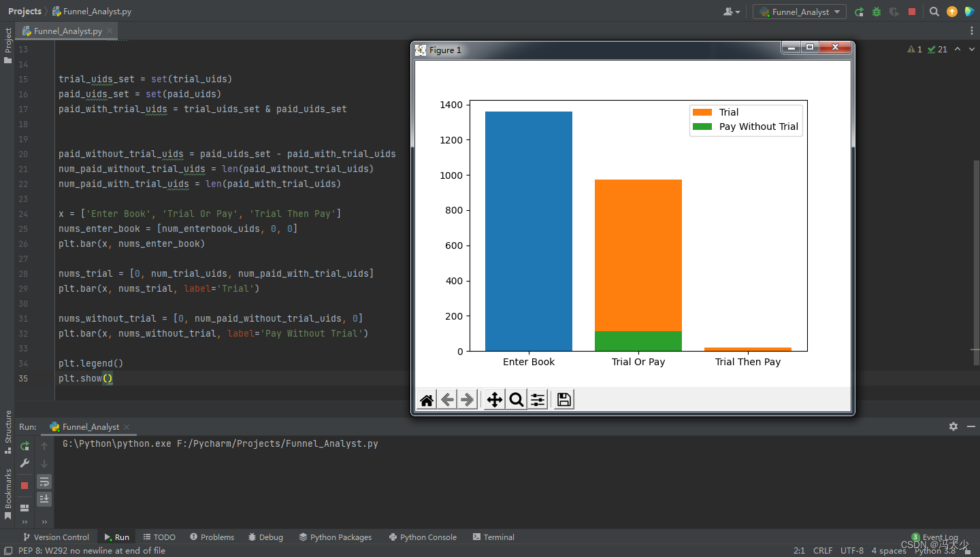Click the Run with Coverage icon

894,12
